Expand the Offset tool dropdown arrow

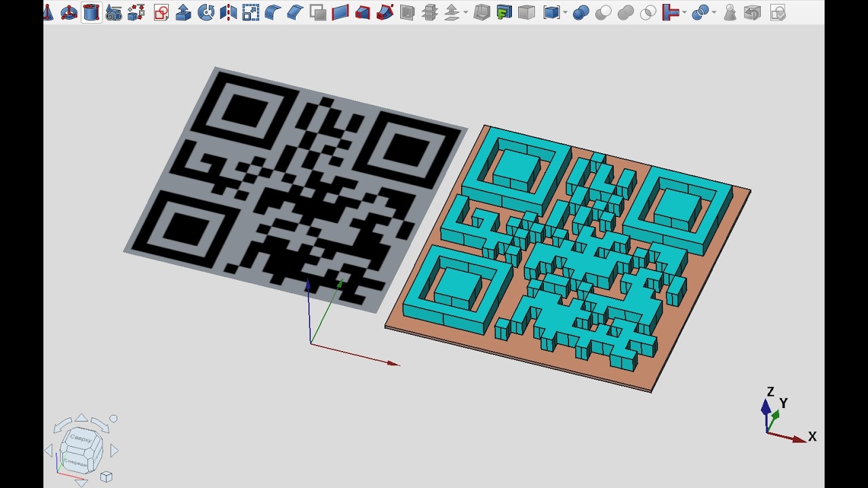(465, 12)
